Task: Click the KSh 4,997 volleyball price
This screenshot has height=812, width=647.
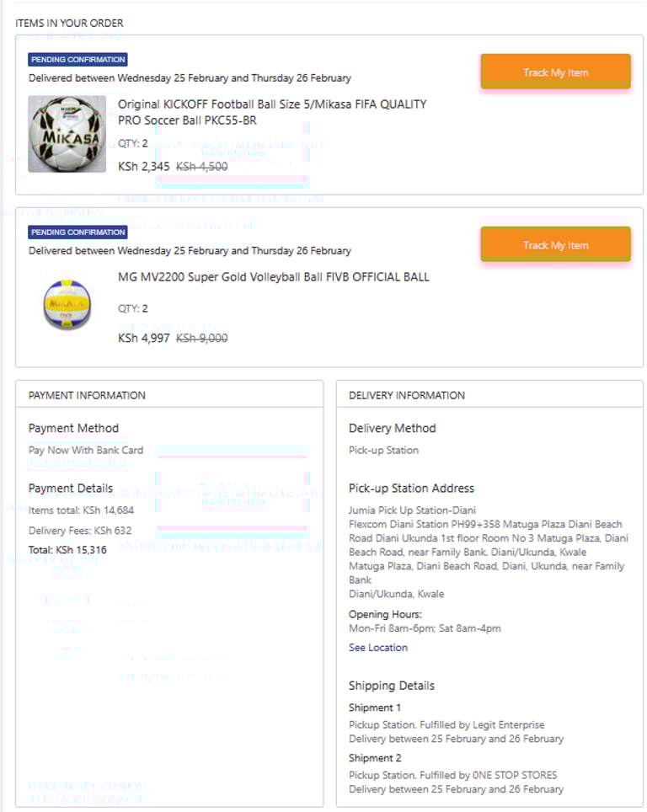Action: [x=143, y=338]
